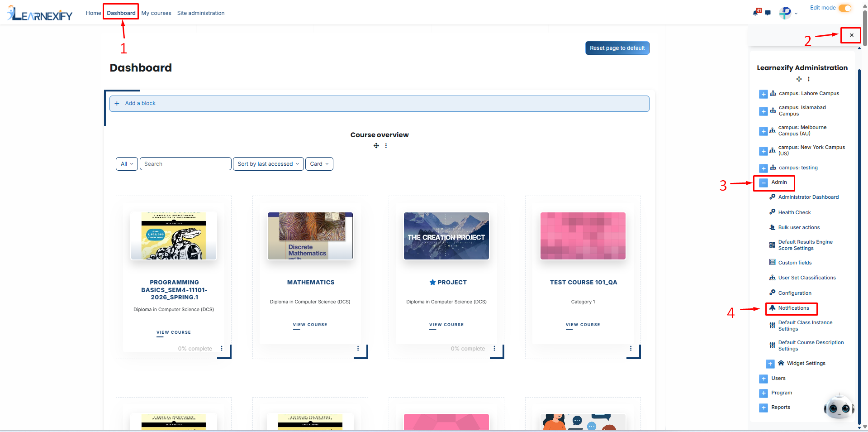Click the chatbot robot icon

coord(839,407)
